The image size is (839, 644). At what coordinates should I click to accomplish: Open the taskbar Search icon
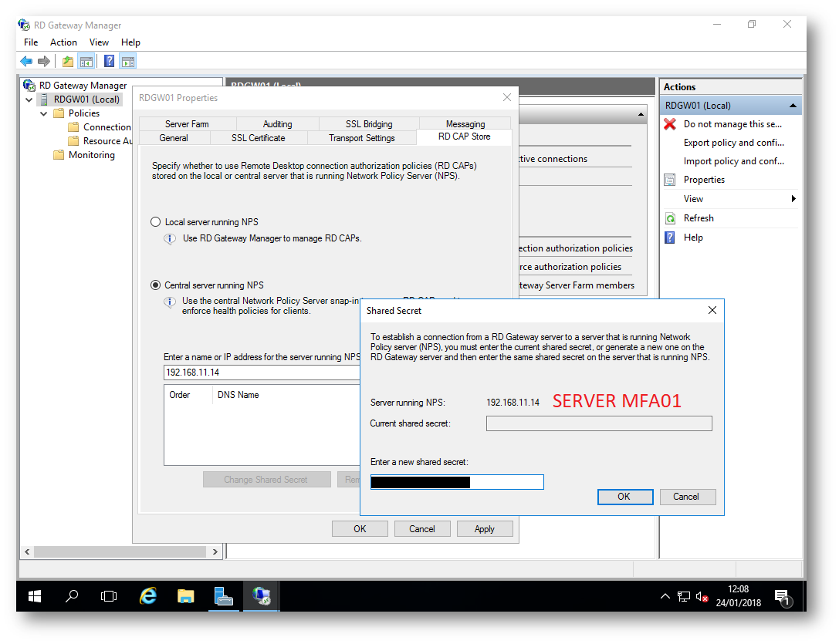click(x=72, y=596)
